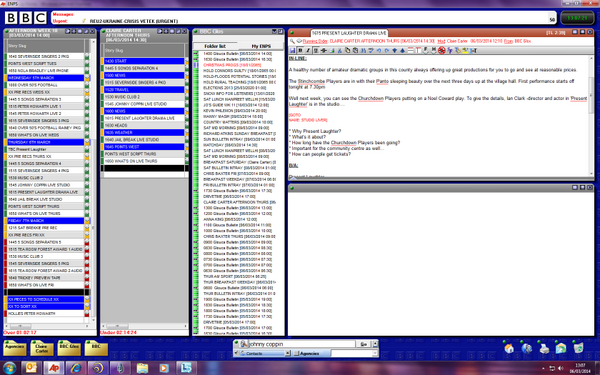Click the BBC logo at top left
This screenshot has height=375, width=600.
[x=26, y=18]
